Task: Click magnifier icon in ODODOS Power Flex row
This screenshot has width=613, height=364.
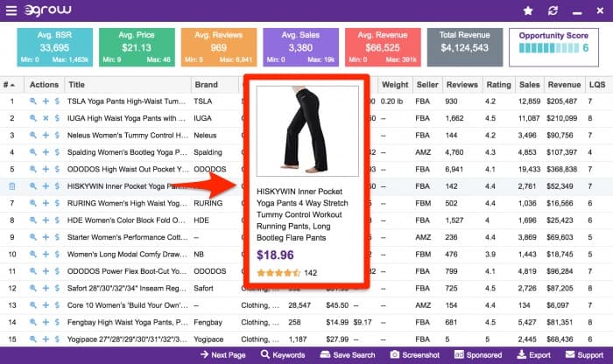Action: (x=33, y=271)
